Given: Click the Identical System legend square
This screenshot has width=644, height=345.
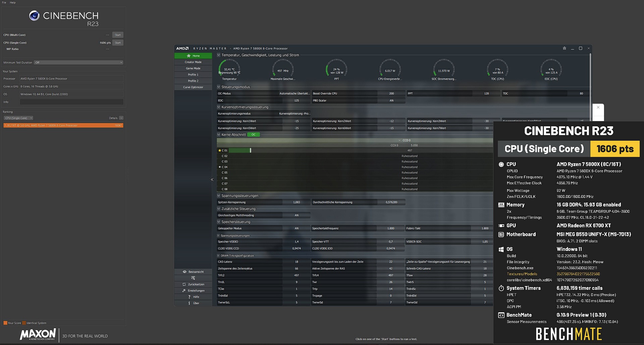Looking at the screenshot, I should (24, 323).
